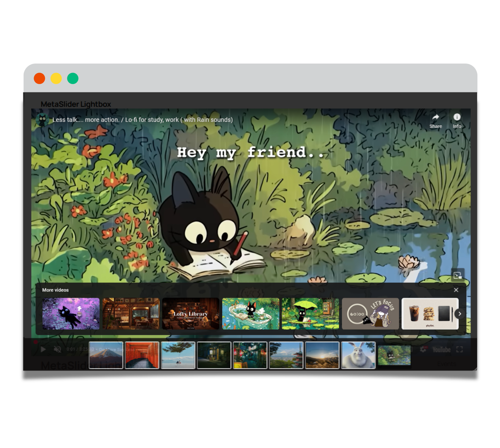Open the video title link

click(142, 120)
